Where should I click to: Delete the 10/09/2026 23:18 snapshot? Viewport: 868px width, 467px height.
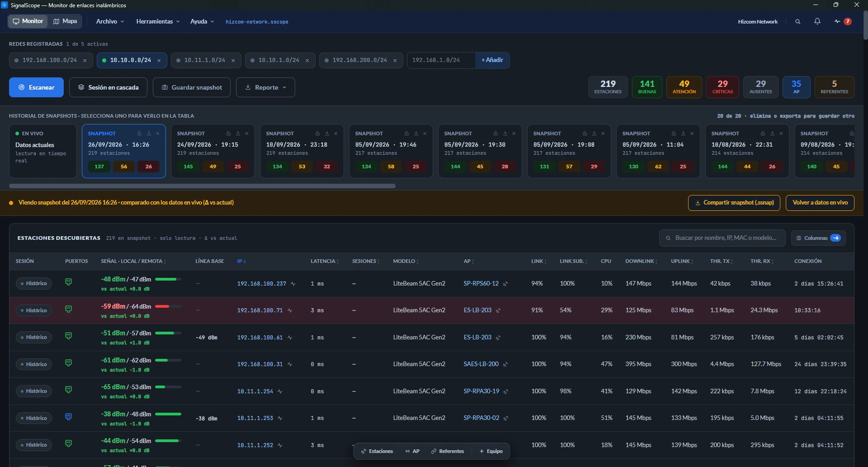click(336, 133)
